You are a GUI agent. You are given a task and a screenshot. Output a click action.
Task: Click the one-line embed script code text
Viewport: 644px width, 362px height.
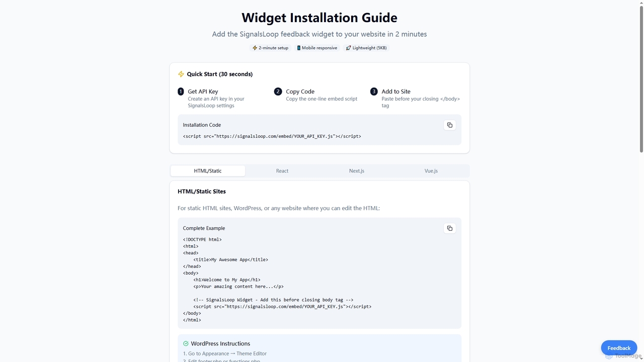272,136
